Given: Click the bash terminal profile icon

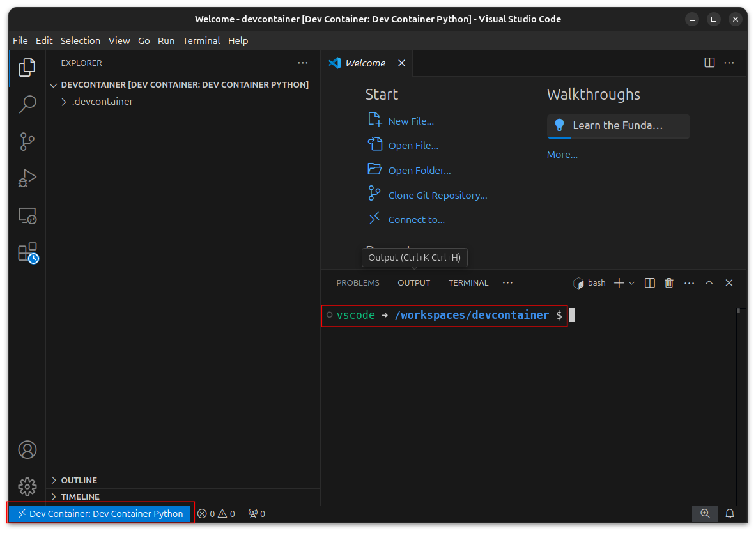Looking at the screenshot, I should pyautogui.click(x=578, y=283).
